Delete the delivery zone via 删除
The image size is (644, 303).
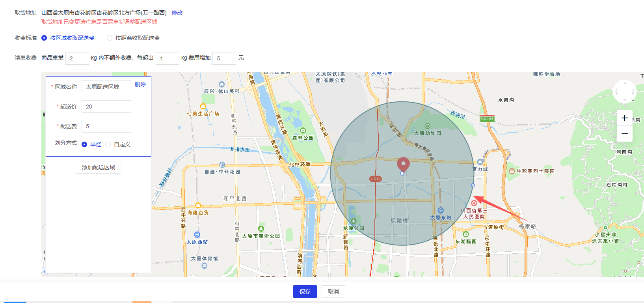[x=140, y=84]
